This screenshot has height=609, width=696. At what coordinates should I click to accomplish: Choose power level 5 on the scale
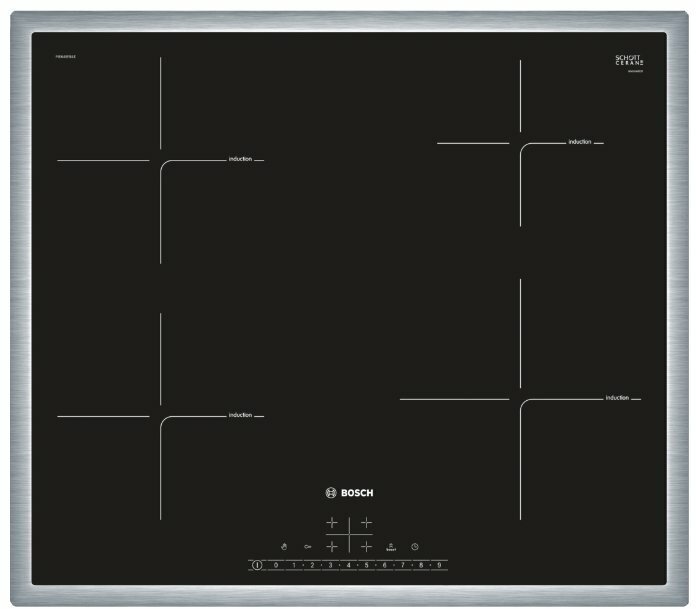(366, 566)
